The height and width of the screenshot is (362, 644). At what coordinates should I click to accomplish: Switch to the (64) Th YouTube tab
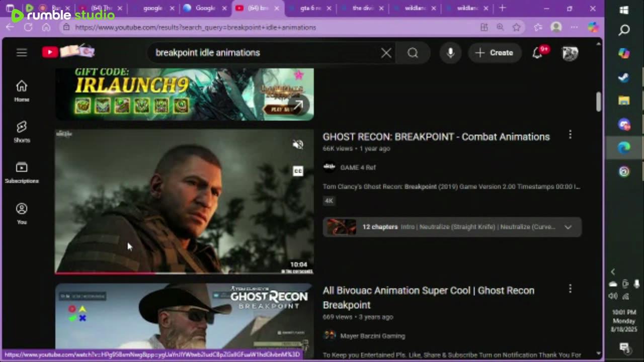[x=101, y=8]
